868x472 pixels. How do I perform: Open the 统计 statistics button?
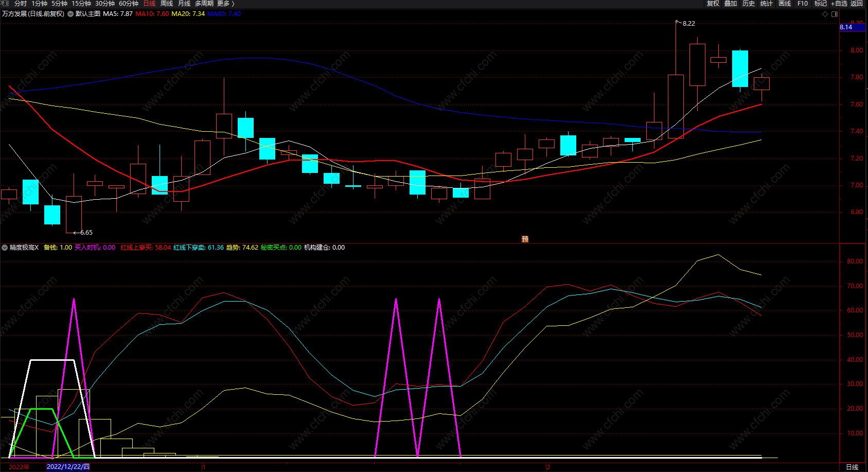click(767, 4)
